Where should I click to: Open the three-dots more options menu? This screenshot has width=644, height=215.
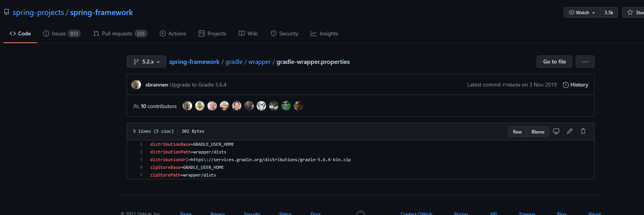pos(585,62)
